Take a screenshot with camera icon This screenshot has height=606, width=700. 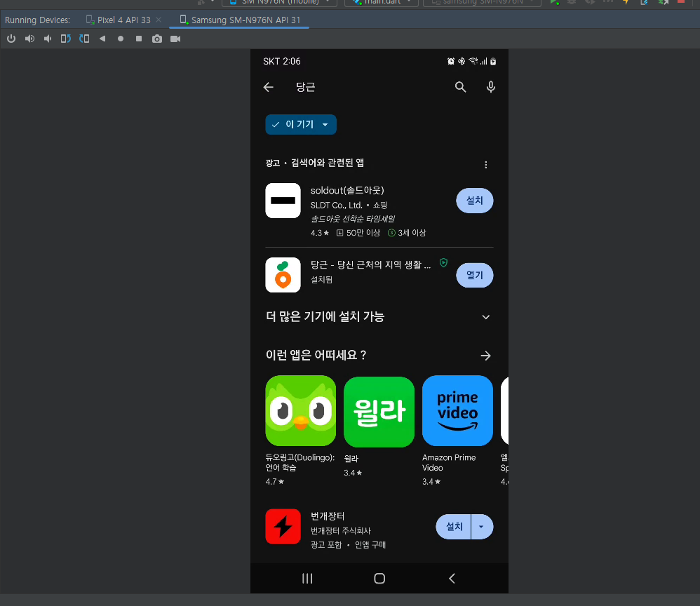[x=157, y=39]
